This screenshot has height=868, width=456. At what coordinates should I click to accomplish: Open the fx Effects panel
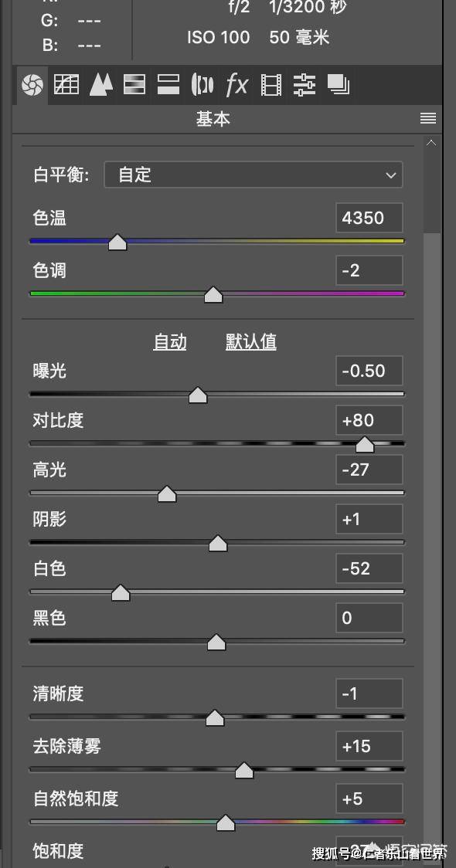[x=237, y=85]
